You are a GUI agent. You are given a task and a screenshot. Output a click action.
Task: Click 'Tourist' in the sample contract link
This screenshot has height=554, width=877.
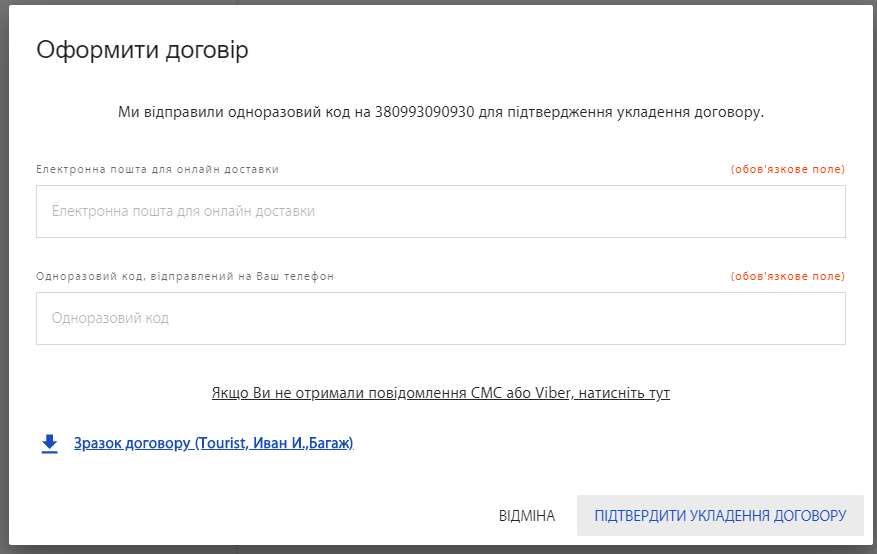221,443
